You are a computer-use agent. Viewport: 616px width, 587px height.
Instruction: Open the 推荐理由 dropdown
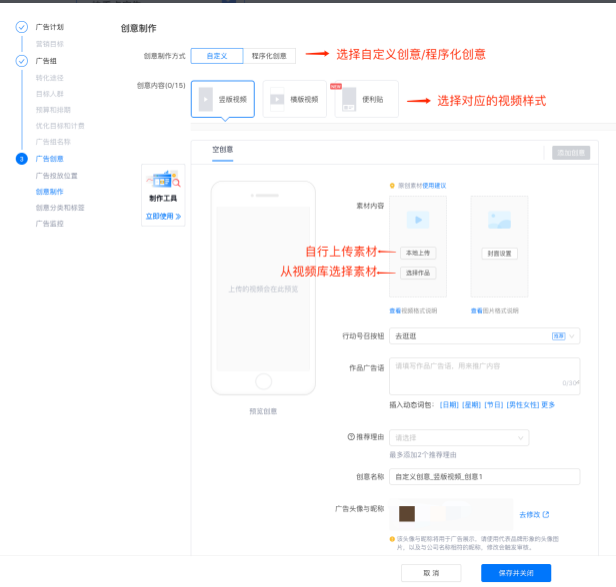459,437
